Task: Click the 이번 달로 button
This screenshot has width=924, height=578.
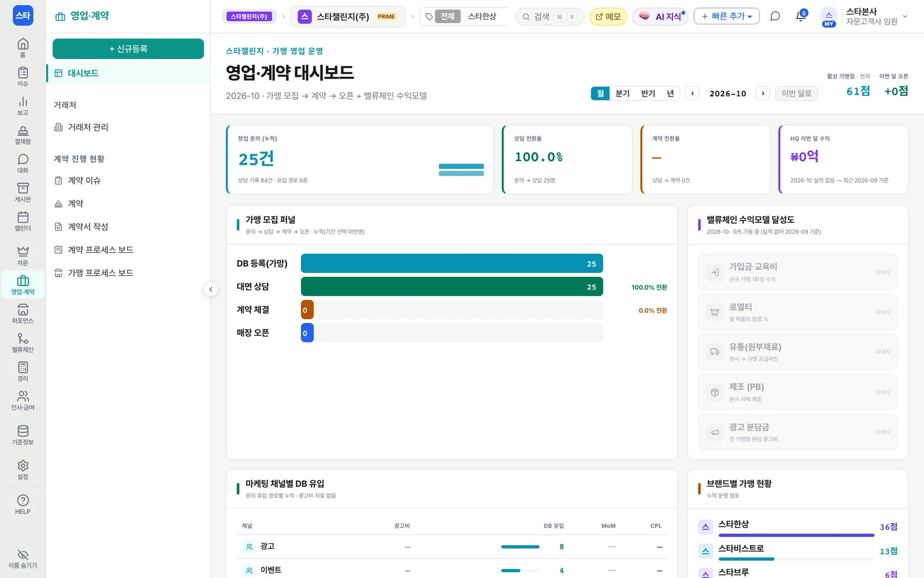Action: tap(796, 93)
